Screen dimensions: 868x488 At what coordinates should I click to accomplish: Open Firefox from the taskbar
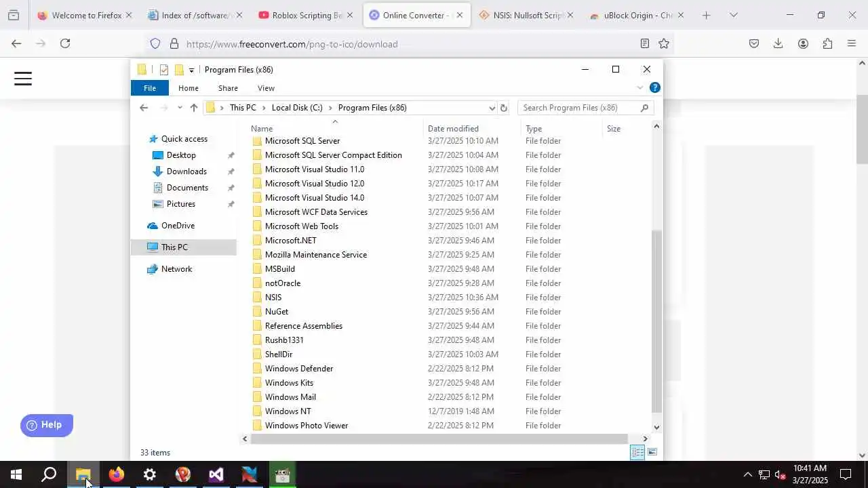tap(117, 474)
